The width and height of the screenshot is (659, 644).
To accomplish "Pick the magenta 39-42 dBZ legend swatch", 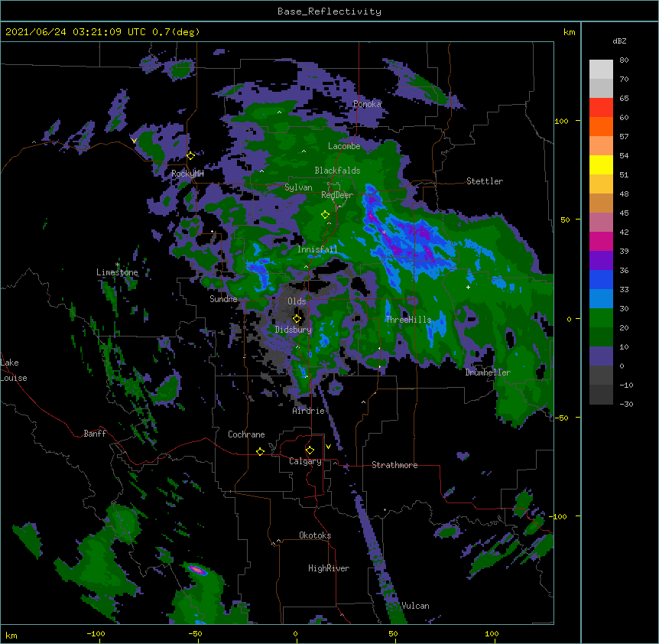I will 601,241.
